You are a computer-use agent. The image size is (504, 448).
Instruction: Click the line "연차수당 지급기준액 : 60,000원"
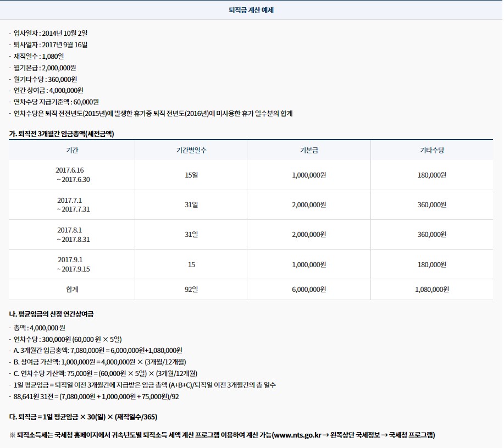click(x=56, y=102)
